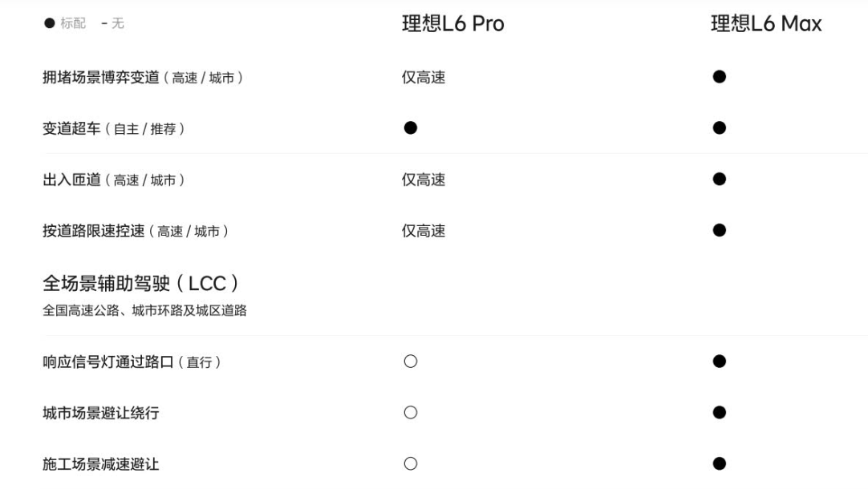This screenshot has height=489, width=868.
Task: Click the L6 Max dot for 拥堵场景博弈变道
Action: pos(719,77)
